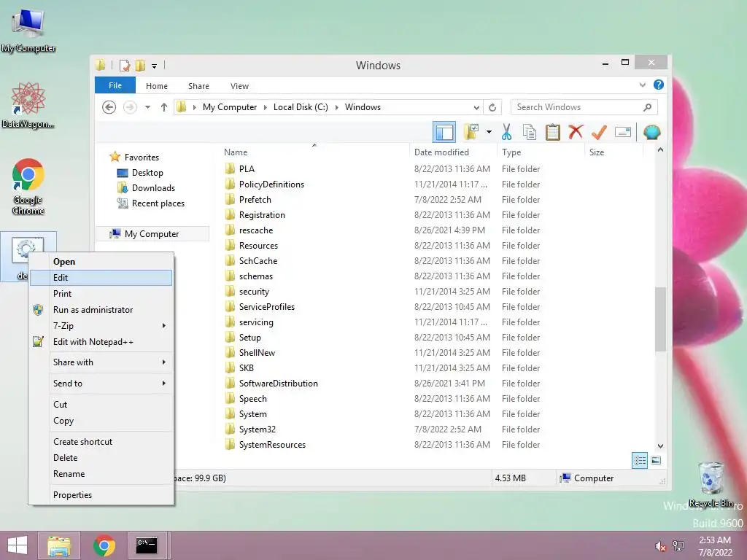Expand the 7-Zip submenu
The height and width of the screenshot is (560, 747).
pos(101,326)
